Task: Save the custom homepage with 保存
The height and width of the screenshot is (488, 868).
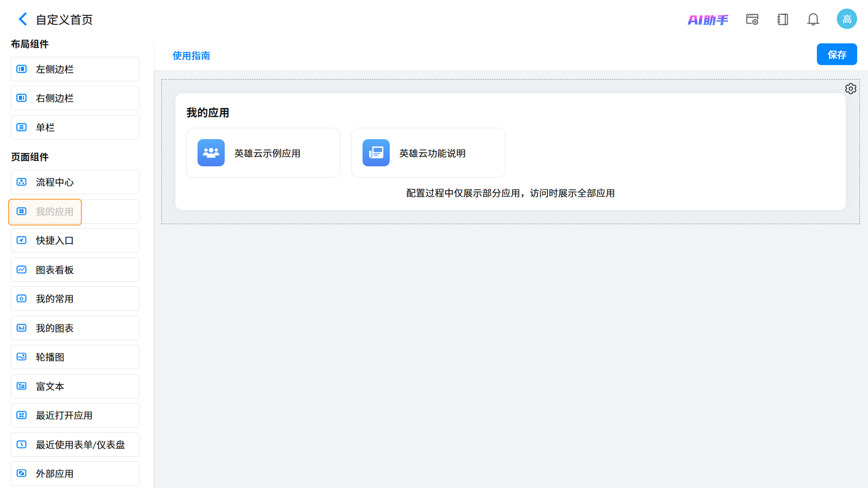Action: point(837,54)
